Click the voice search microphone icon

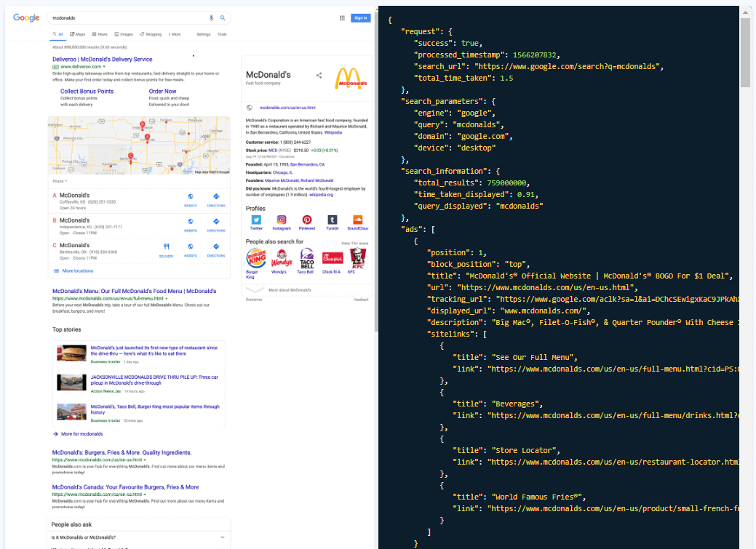click(x=211, y=17)
